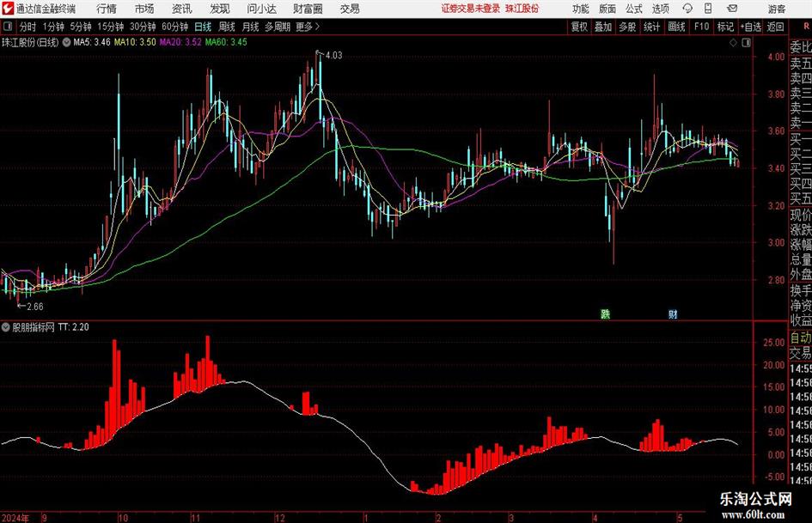
Task: Open the 行情 menu
Action: [107, 9]
